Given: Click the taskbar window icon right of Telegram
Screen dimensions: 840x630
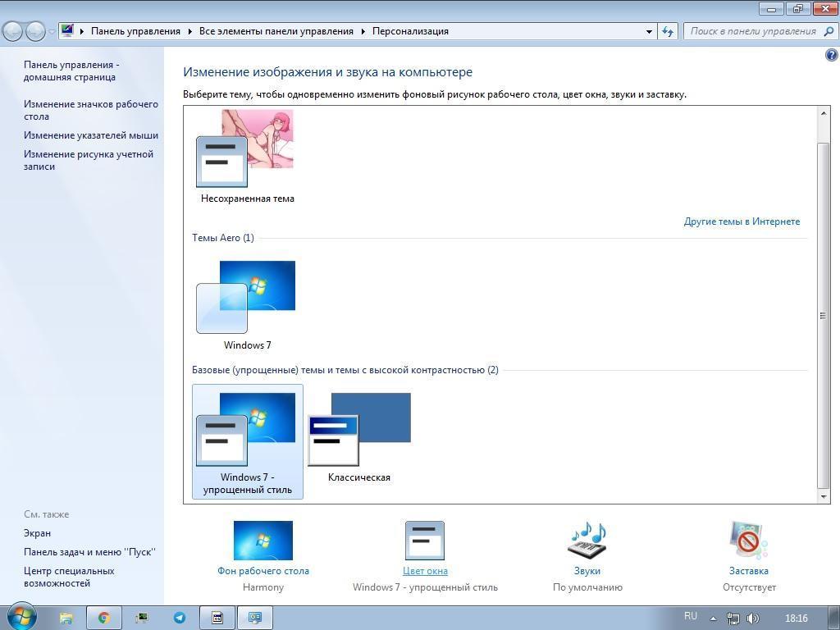Looking at the screenshot, I should click(217, 619).
